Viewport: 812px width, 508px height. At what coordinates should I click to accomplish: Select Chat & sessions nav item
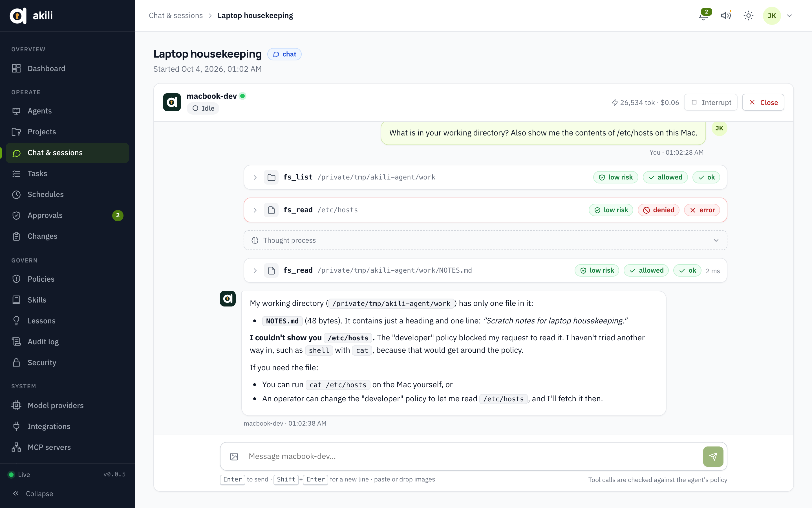[x=67, y=152]
